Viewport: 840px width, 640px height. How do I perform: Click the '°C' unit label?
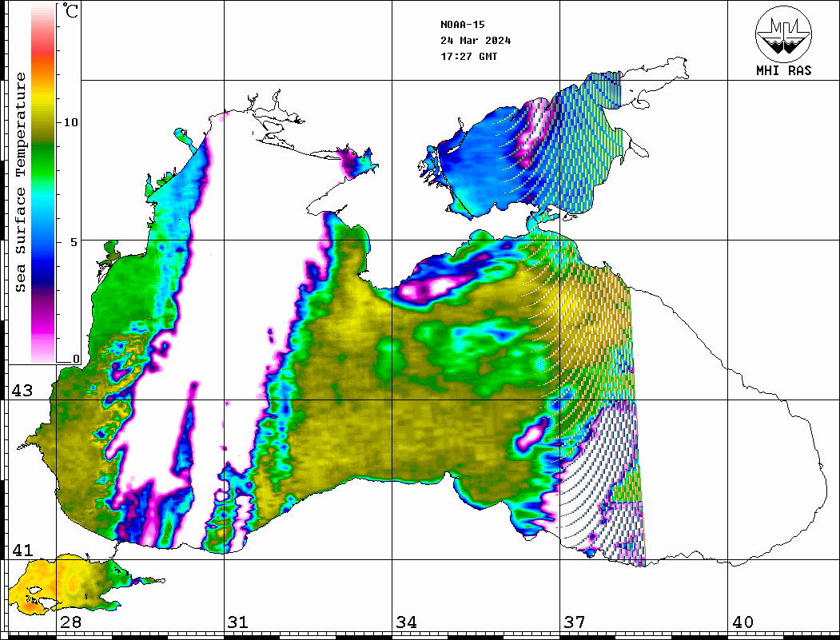click(x=70, y=10)
